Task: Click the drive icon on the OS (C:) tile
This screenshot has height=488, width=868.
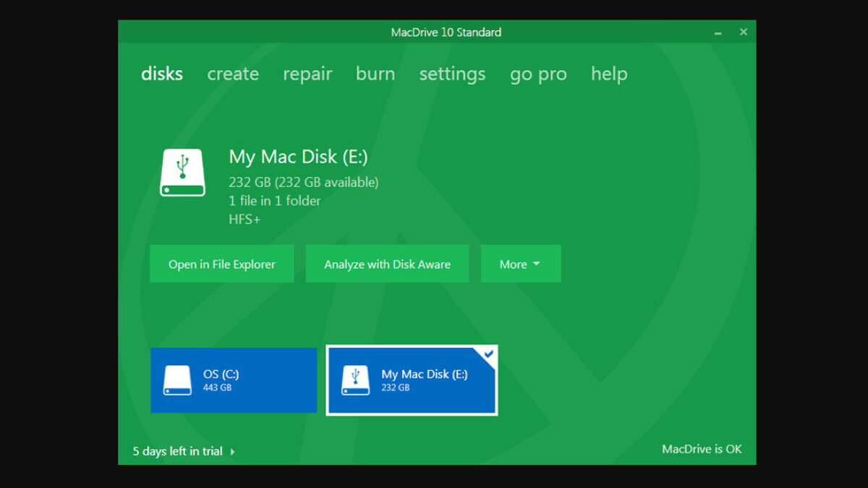Action: 176,380
